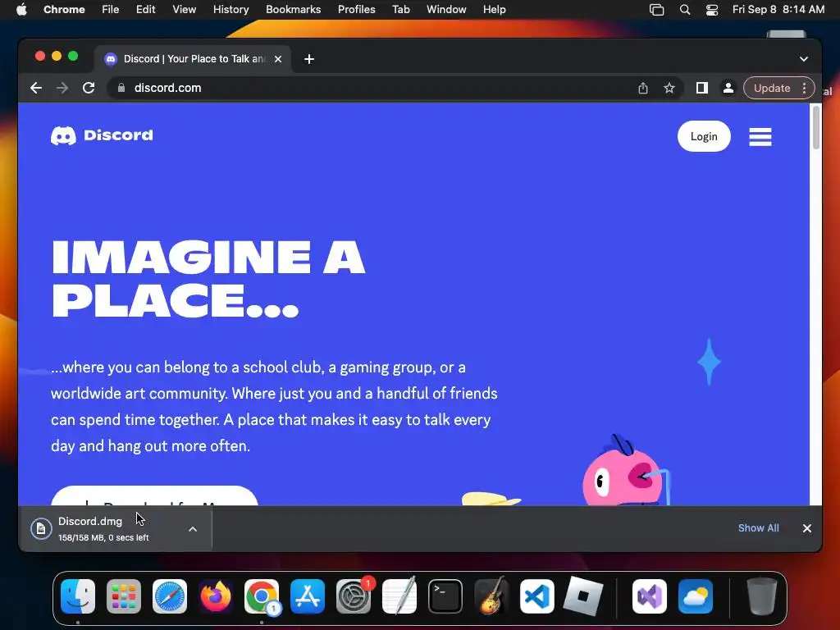Viewport: 840px width, 630px height.
Task: Click the page vertical scrollbar
Action: tap(816, 127)
